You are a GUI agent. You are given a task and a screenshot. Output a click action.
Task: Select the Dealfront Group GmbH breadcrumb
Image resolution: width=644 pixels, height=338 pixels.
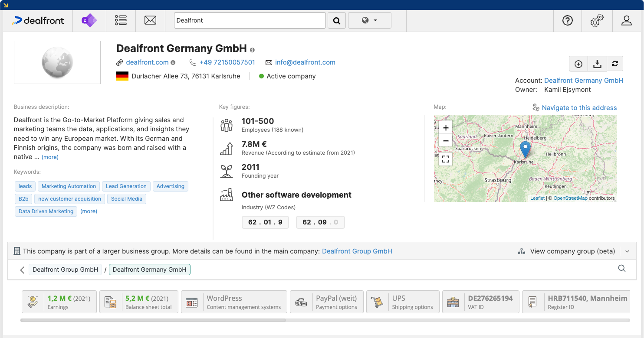pyautogui.click(x=65, y=270)
